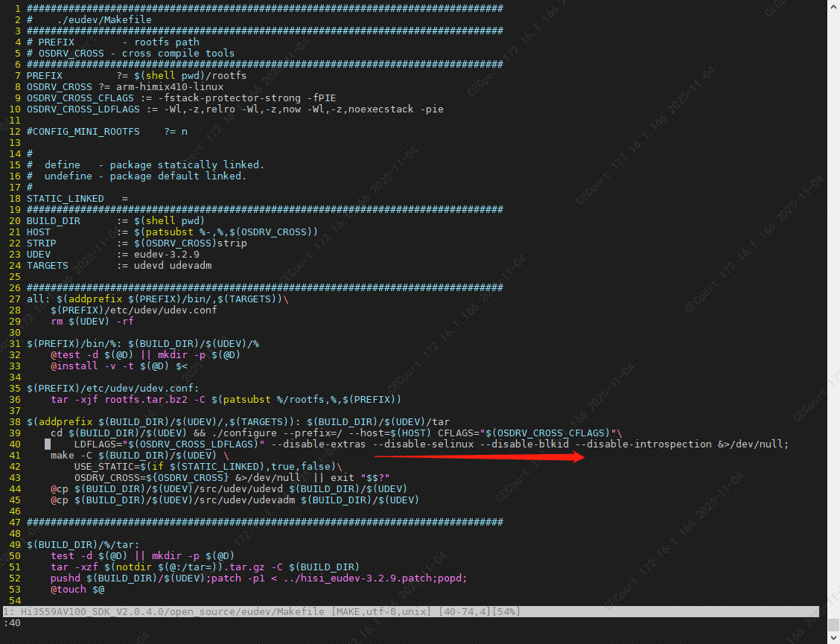The width and height of the screenshot is (840, 644).
Task: Click 'CFLAGS=' on line 39
Action: 459,433
